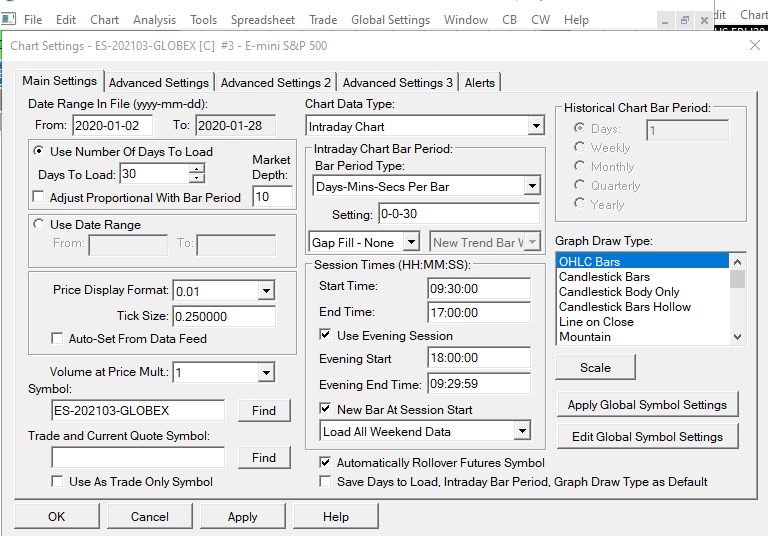Viewport: 768px width, 536px height.
Task: Open the Analysis menu
Action: point(154,20)
